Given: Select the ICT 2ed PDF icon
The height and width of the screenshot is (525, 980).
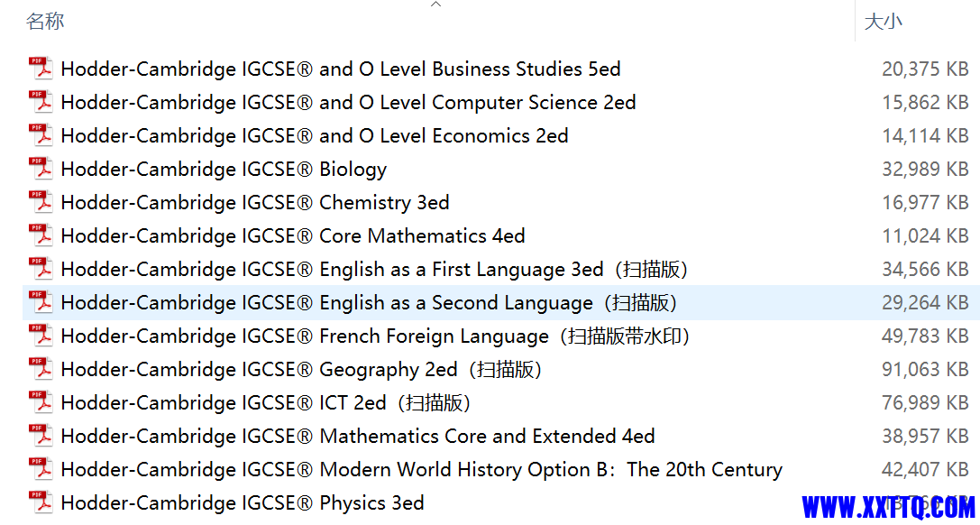Looking at the screenshot, I should tap(41, 402).
